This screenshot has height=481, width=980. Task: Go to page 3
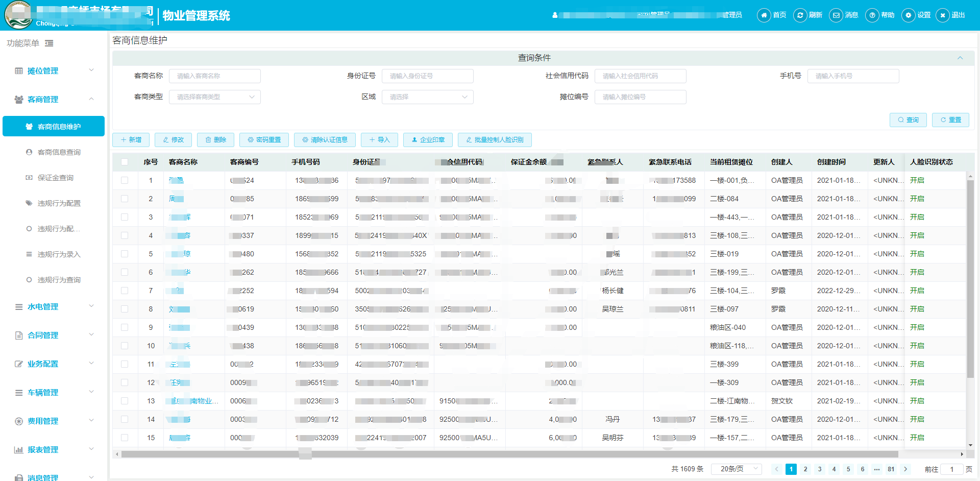pos(820,469)
